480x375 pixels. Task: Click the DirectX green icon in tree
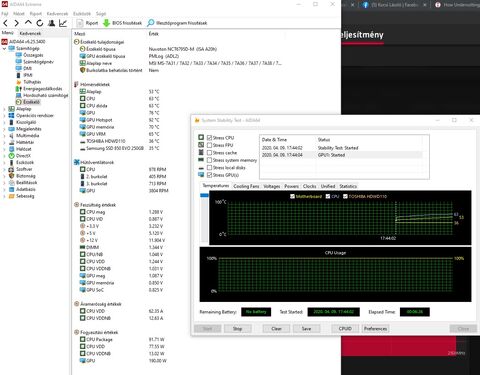pos(11,156)
